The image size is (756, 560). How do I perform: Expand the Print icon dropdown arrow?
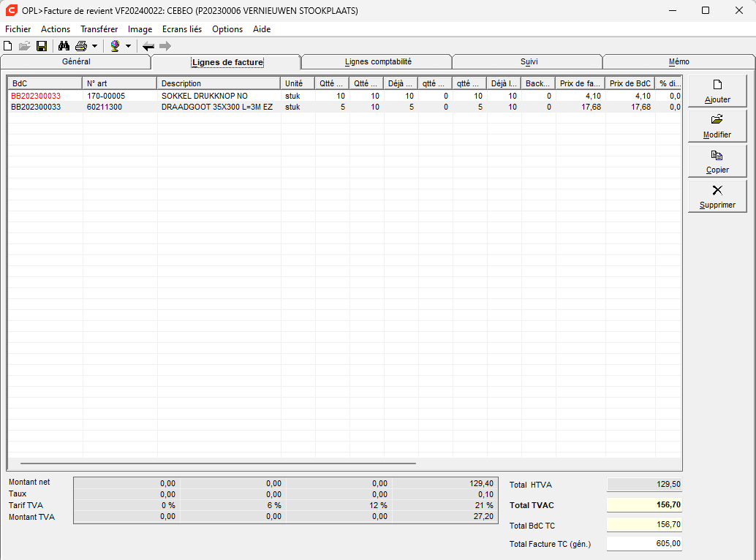[94, 46]
